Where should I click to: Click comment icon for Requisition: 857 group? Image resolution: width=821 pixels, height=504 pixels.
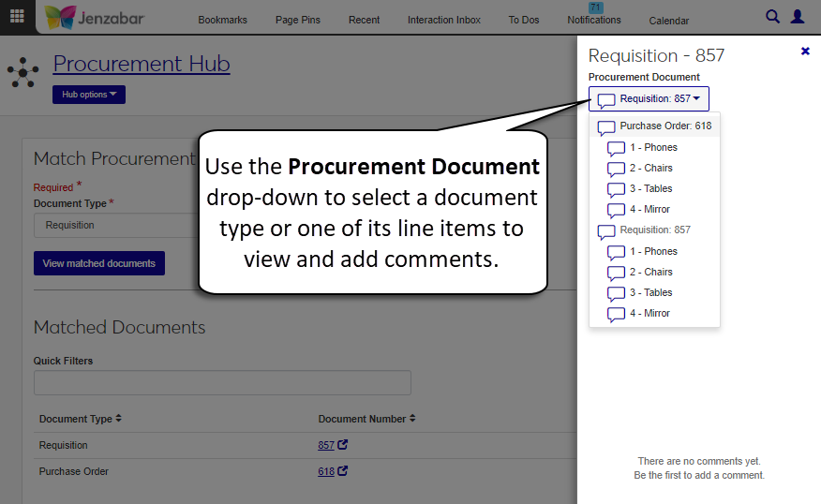(x=606, y=231)
